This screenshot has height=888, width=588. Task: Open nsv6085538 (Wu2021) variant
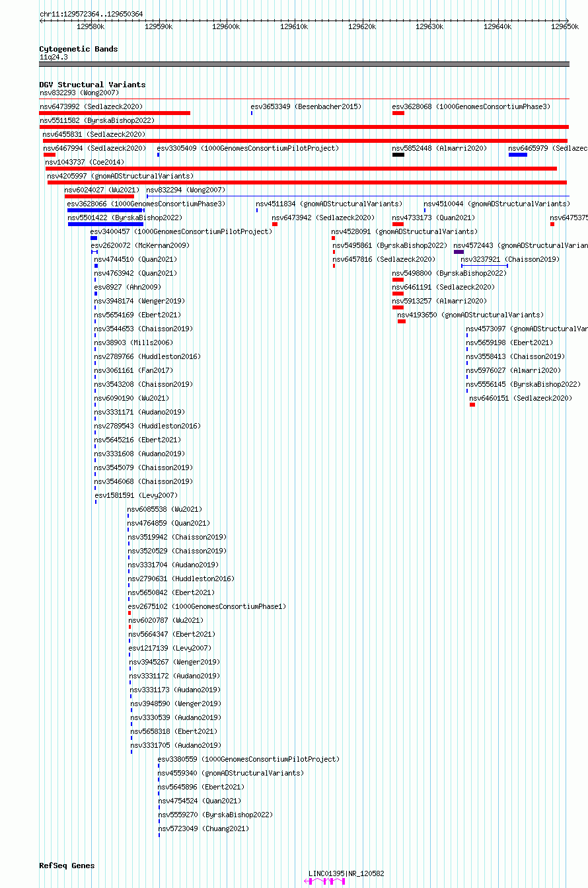click(165, 509)
